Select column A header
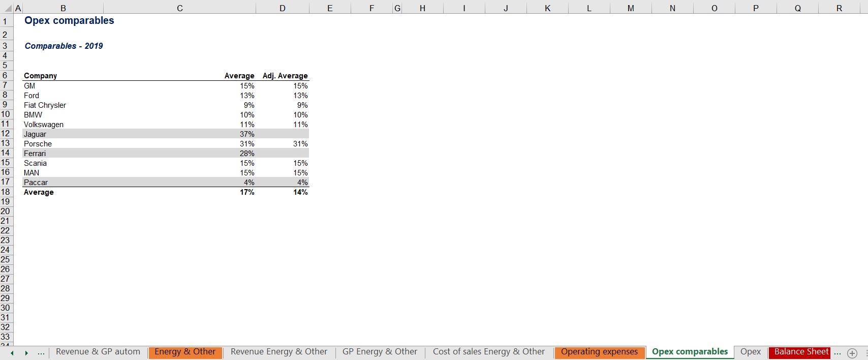 (18, 8)
